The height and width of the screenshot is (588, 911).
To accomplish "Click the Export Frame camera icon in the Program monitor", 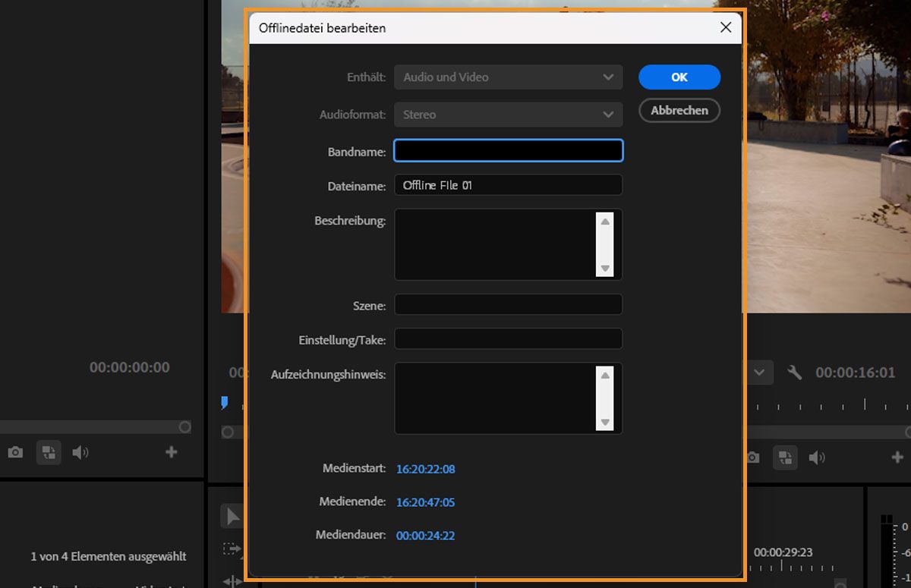I will pos(752,458).
